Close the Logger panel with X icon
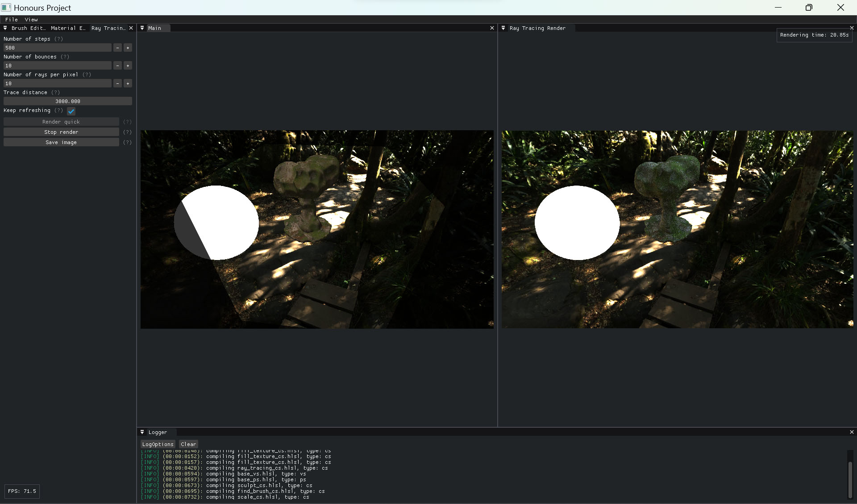 (x=851, y=432)
